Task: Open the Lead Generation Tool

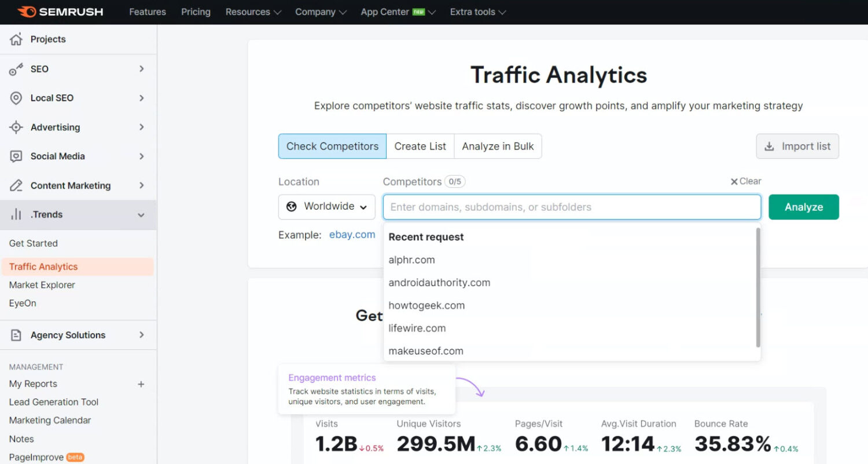Action: [x=54, y=402]
